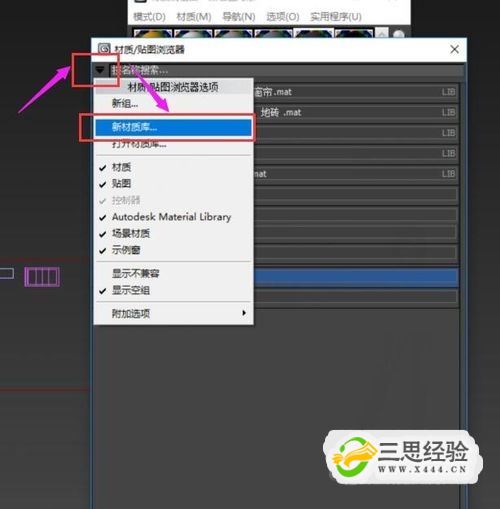The width and height of the screenshot is (500, 509).
Task: Select the first material sample sphere
Action: [x=153, y=33]
